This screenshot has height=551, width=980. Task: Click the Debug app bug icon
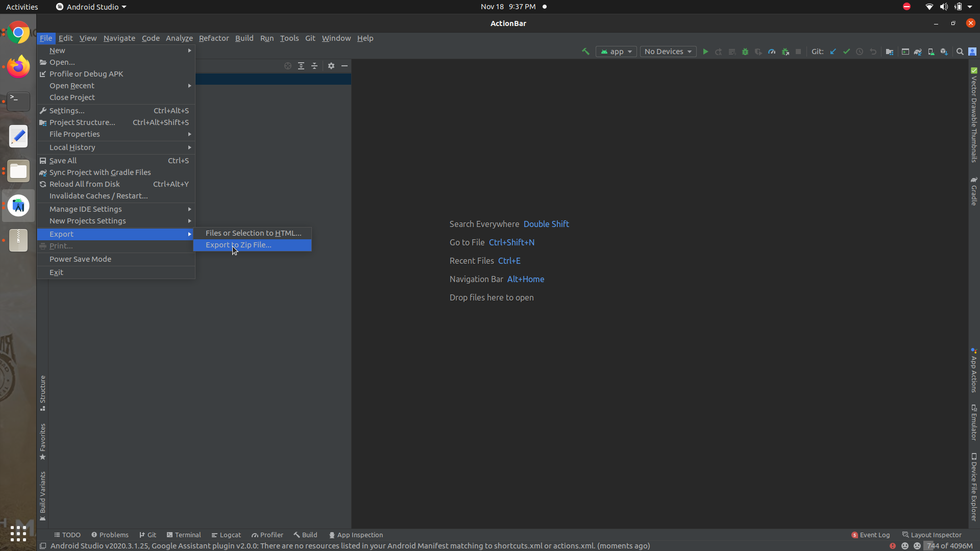(745, 52)
